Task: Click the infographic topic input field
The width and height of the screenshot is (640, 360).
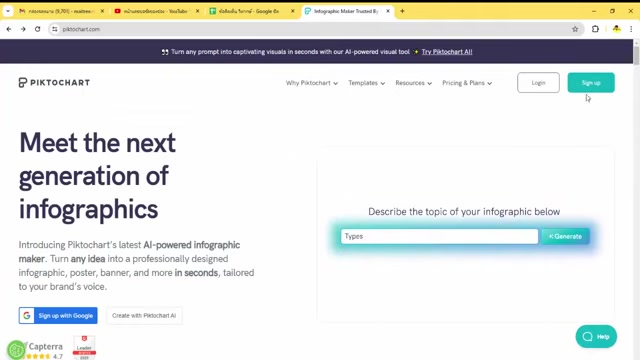Action: [439, 236]
